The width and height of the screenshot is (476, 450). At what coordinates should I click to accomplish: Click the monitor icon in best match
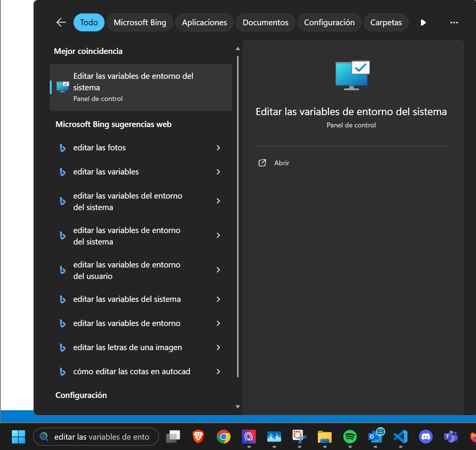(x=63, y=87)
